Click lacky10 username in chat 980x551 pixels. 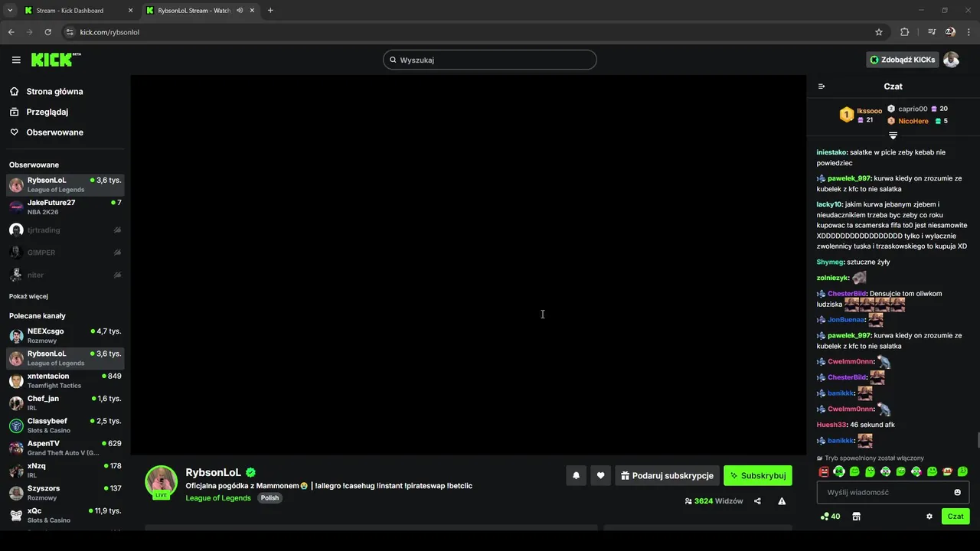pos(829,204)
